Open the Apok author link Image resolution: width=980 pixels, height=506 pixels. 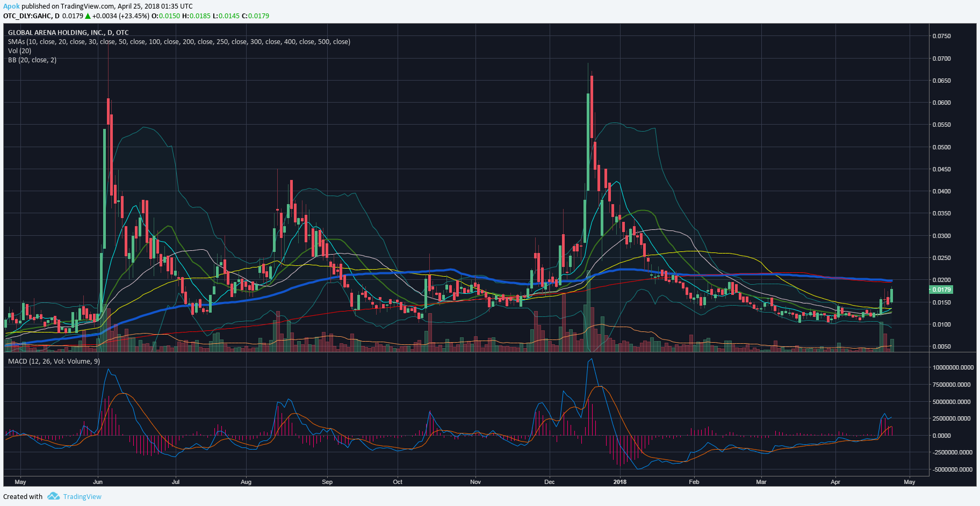tap(11, 6)
